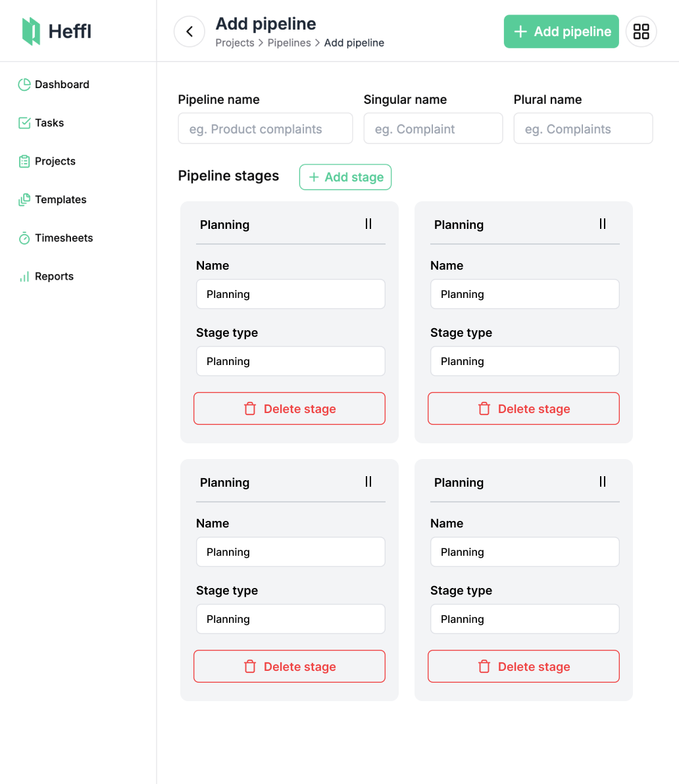Viewport: 679px width, 784px height.
Task: Edit Name field of top-right stage
Action: click(525, 294)
